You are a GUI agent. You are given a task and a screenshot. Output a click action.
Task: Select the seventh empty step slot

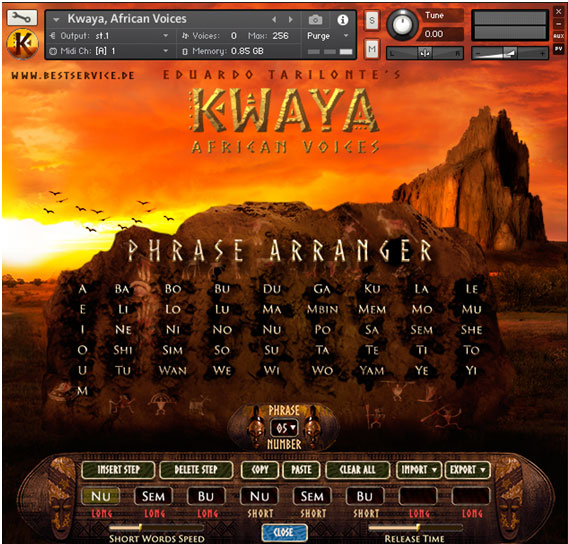pos(418,496)
